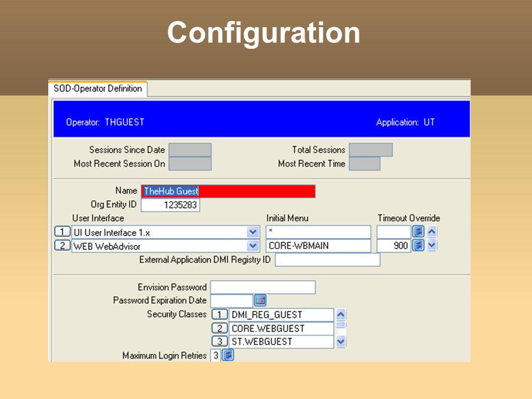Click the Most Recent Time field
The width and height of the screenshot is (532, 399).
365,164
